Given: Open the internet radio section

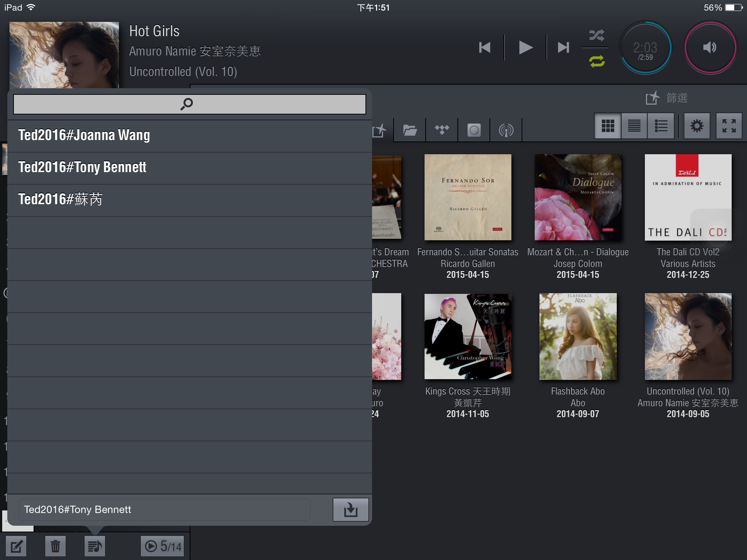Looking at the screenshot, I should pos(506,129).
